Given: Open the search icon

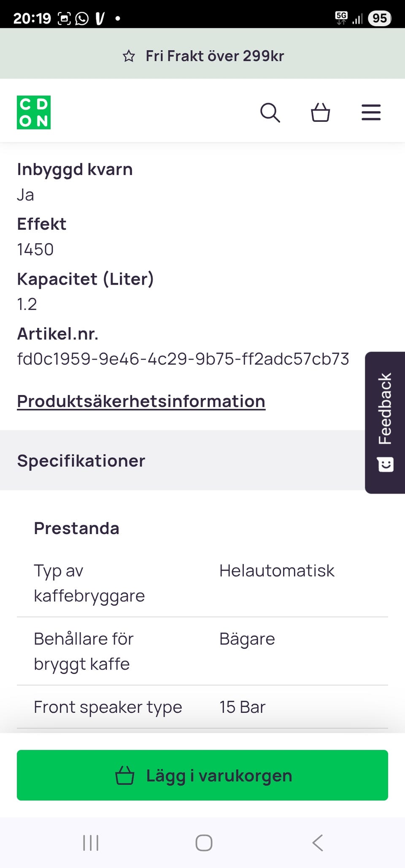Looking at the screenshot, I should pyautogui.click(x=270, y=113).
